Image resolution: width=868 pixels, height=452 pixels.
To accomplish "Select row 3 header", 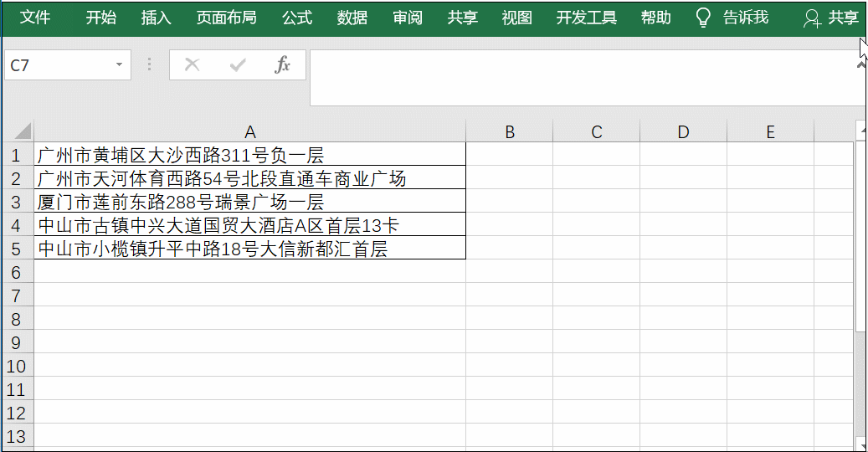I will (17, 202).
